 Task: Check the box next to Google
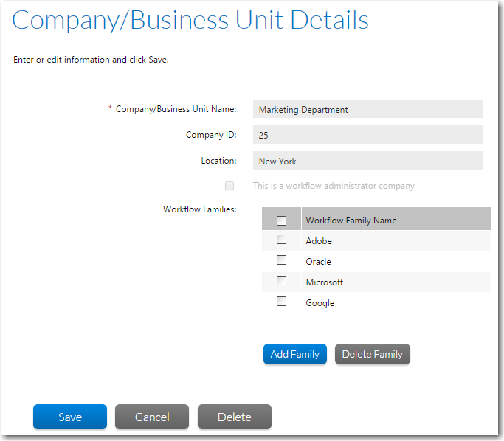(281, 302)
